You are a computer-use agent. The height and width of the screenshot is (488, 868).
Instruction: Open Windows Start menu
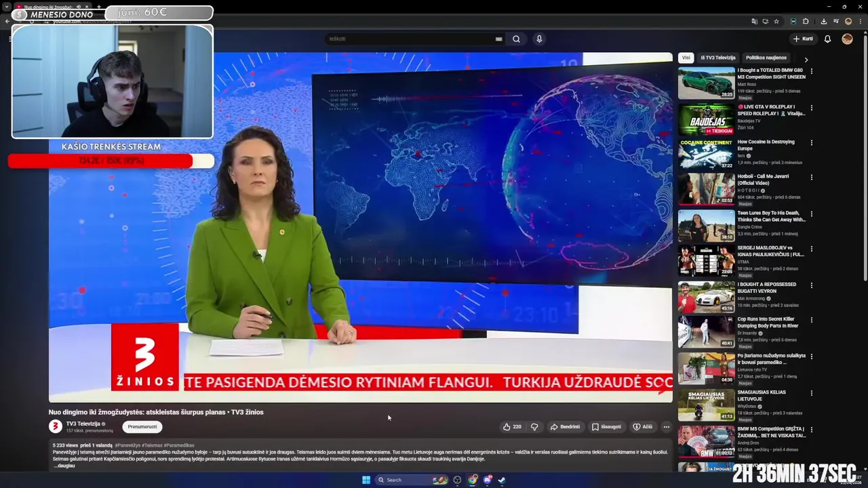366,480
